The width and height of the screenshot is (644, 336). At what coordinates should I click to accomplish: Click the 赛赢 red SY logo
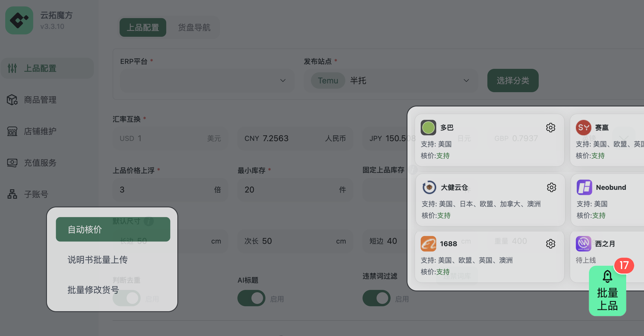584,127
